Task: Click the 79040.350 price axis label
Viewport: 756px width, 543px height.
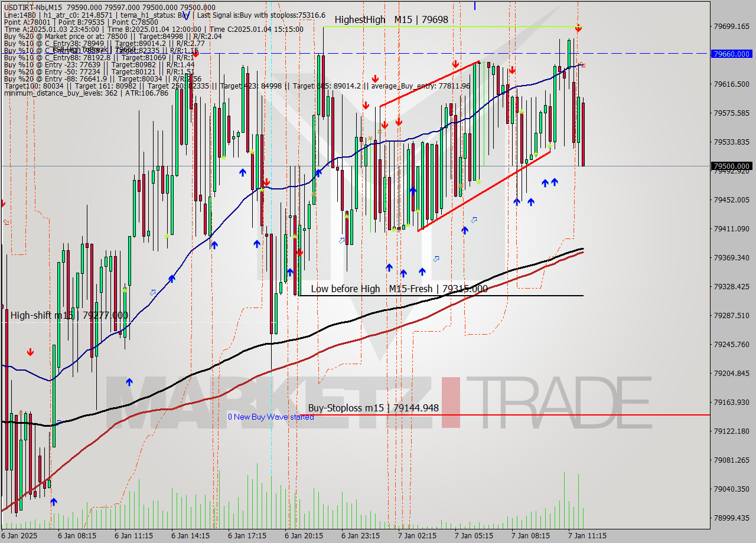Action: tap(732, 489)
